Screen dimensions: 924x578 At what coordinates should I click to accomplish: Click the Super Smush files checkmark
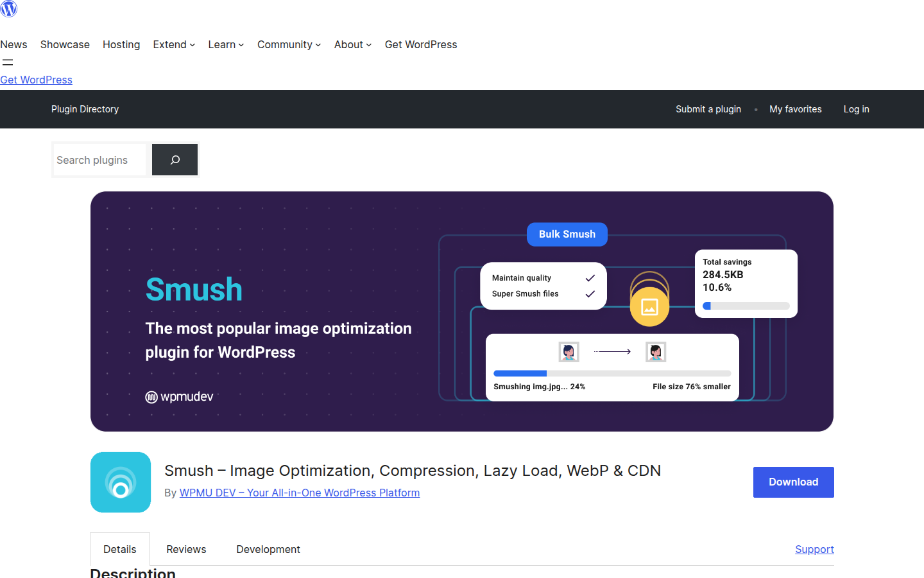(590, 294)
